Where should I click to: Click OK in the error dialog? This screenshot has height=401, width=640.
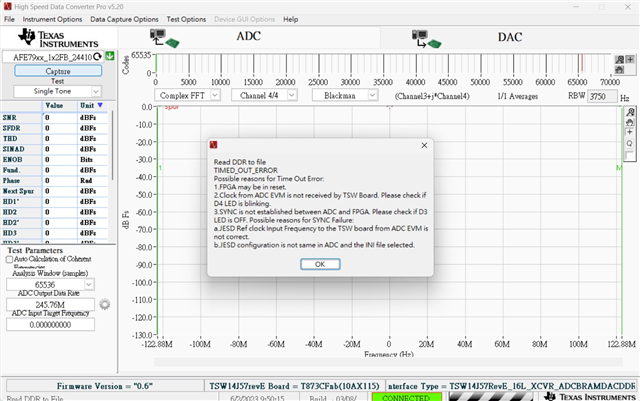coord(320,264)
